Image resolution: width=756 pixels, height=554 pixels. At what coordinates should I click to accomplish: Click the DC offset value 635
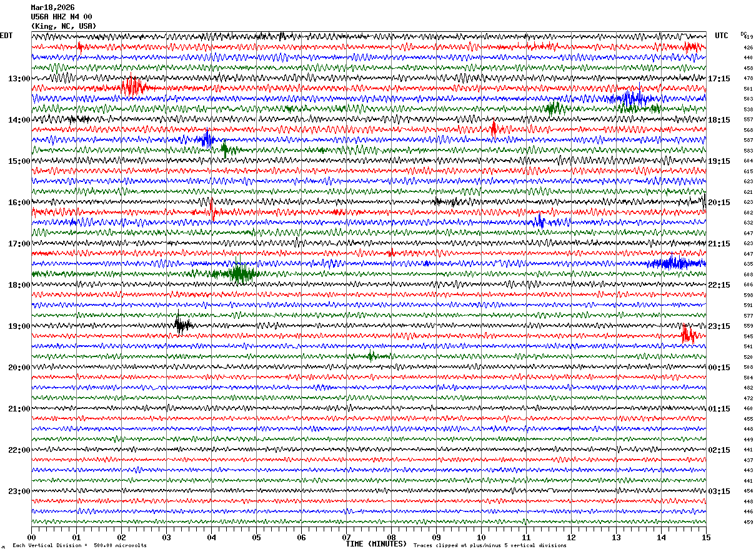click(748, 264)
